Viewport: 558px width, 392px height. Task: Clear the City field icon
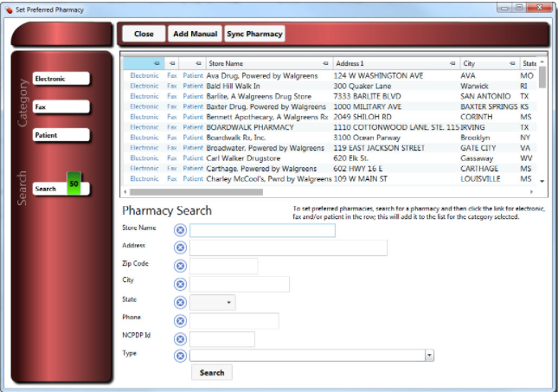181,284
